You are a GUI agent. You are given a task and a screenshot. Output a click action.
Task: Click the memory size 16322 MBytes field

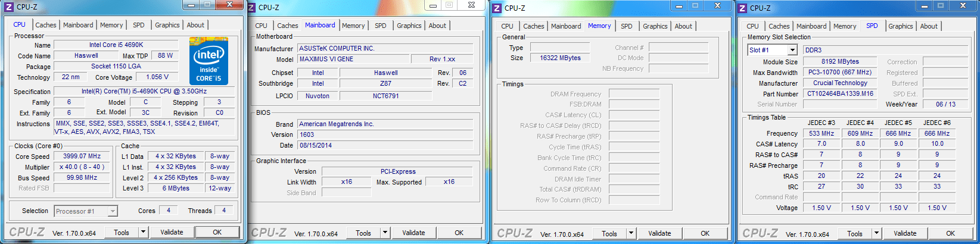point(560,58)
